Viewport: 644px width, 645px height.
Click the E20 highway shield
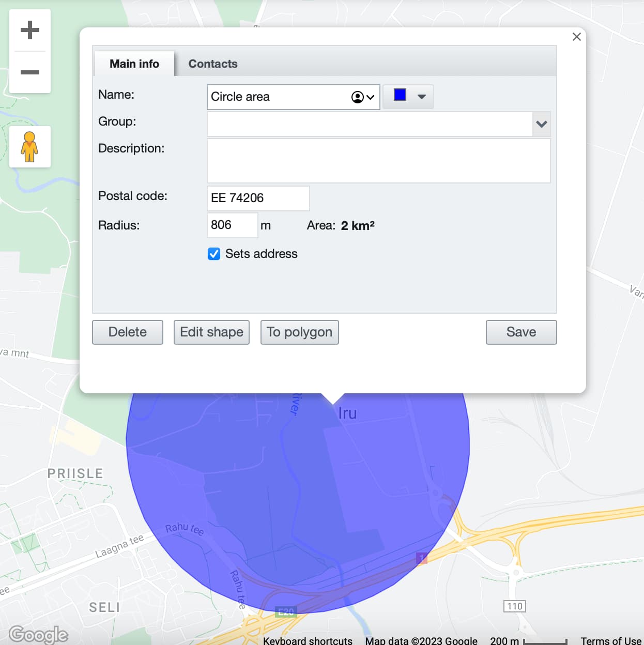(286, 612)
